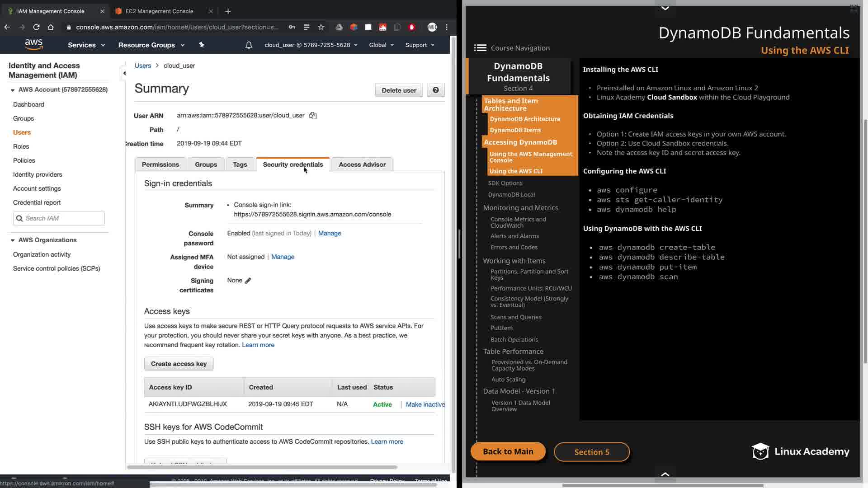
Task: Copy the User ARN to clipboard
Action: [313, 116]
